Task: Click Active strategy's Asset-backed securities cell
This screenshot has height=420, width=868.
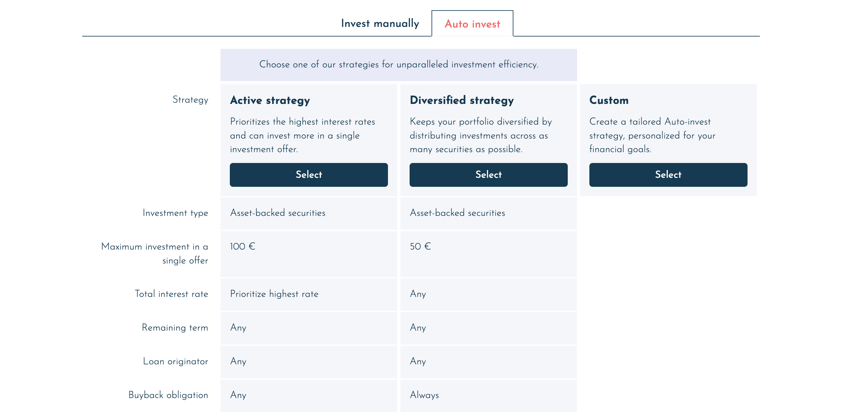Action: pos(277,213)
